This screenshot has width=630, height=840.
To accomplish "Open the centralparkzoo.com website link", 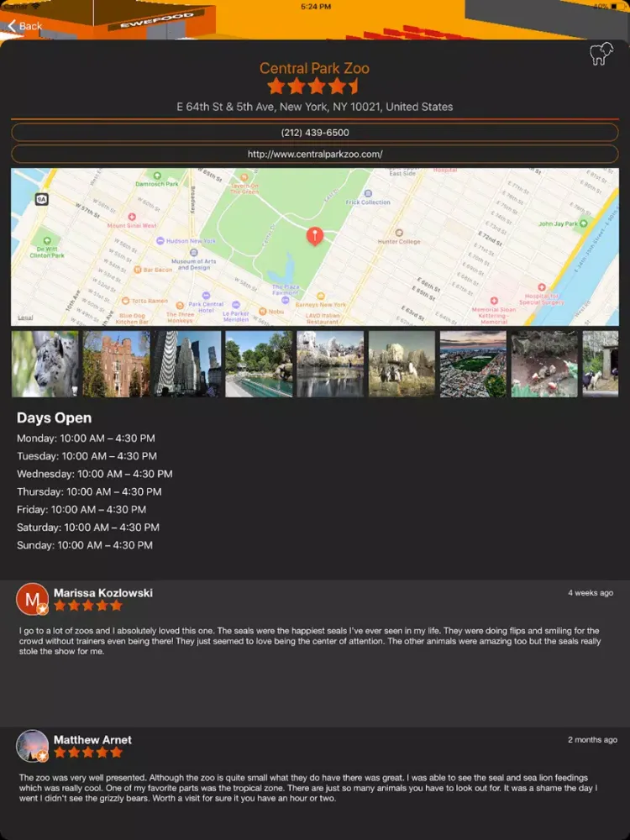I will (x=315, y=155).
